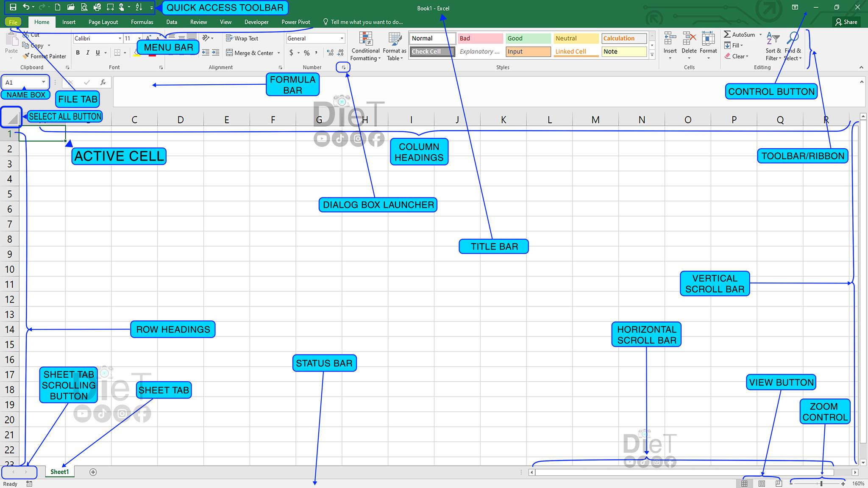Click the Sort A to Z quick icon
The width and height of the screenshot is (868, 488).
[x=139, y=7]
